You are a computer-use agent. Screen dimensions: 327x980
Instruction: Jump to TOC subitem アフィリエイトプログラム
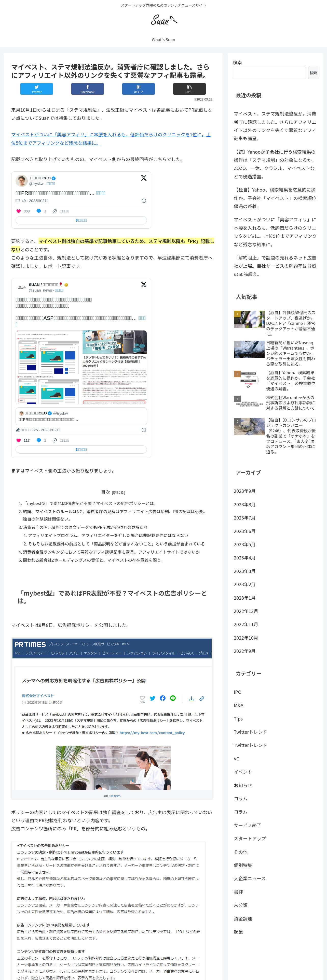[x=108, y=535]
